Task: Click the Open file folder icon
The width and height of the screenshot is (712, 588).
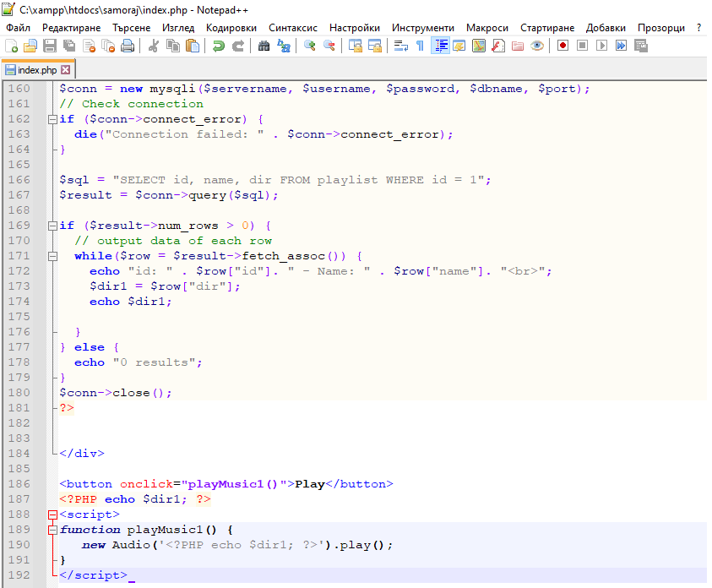Action: [x=30, y=46]
